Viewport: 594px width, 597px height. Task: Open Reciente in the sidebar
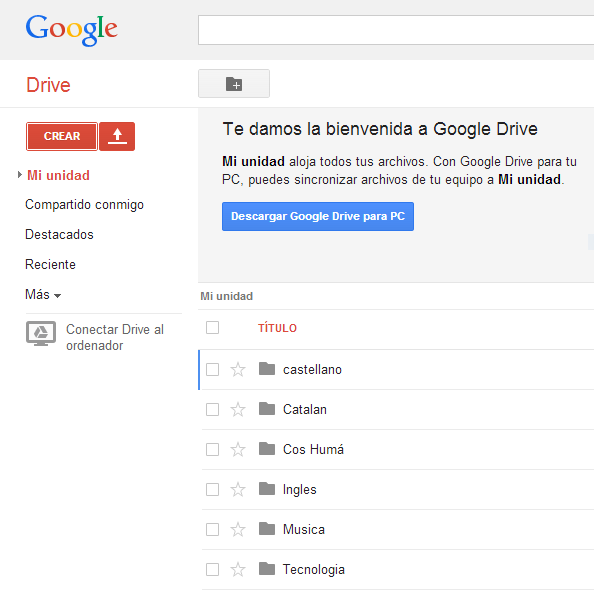[x=50, y=264]
